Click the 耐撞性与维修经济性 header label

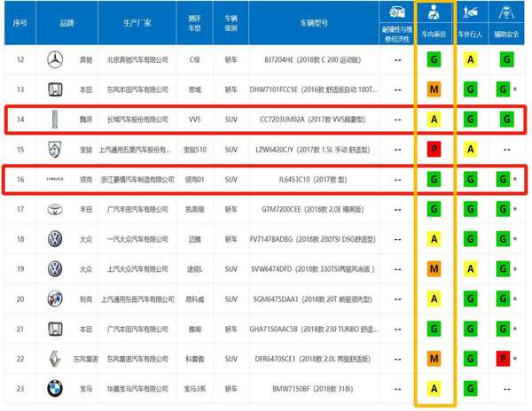coord(397,35)
